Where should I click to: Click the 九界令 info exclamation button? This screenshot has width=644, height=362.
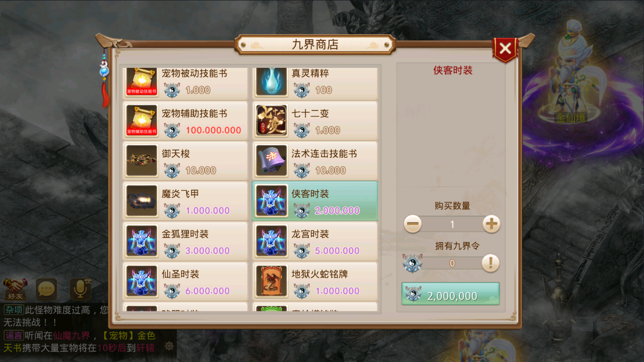coord(490,263)
